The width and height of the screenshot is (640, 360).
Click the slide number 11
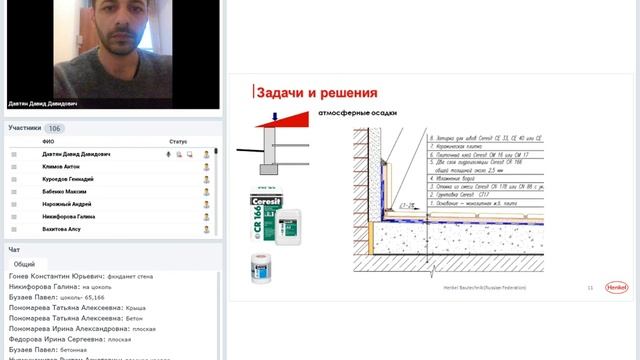tap(590, 288)
